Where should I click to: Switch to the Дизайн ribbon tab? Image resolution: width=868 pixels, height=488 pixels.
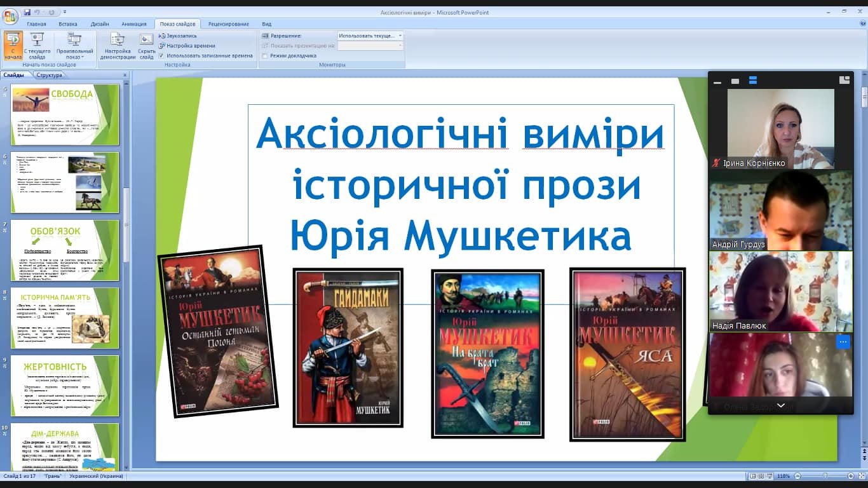tap(100, 24)
